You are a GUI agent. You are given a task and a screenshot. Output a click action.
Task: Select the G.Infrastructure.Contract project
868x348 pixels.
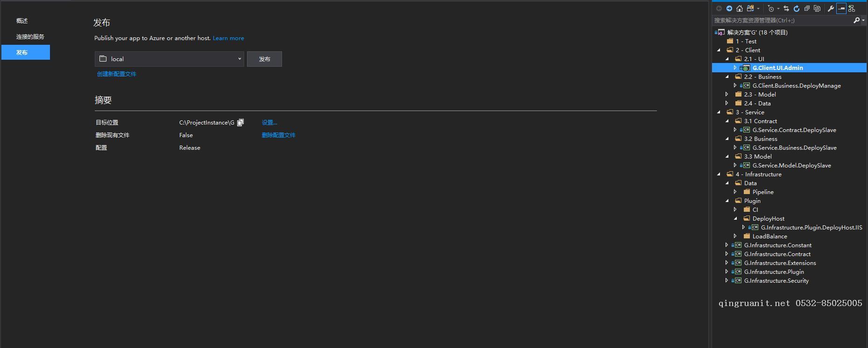777,254
